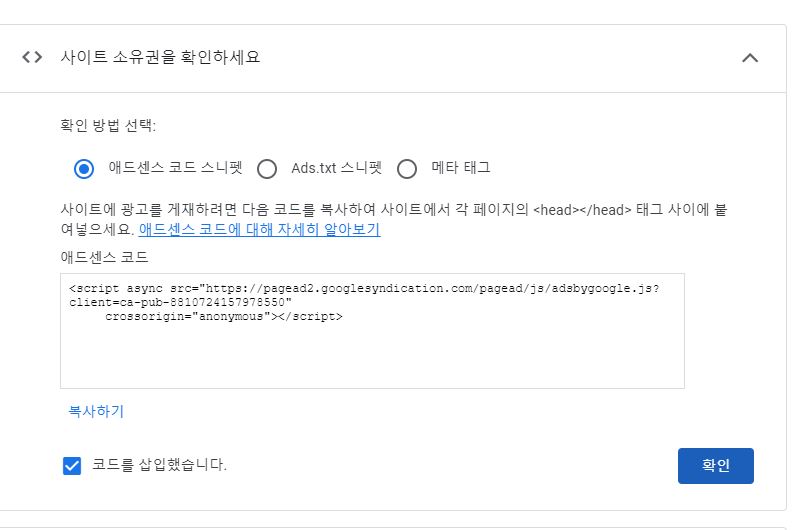
Task: Click the script src URL line in code
Action: coord(364,288)
